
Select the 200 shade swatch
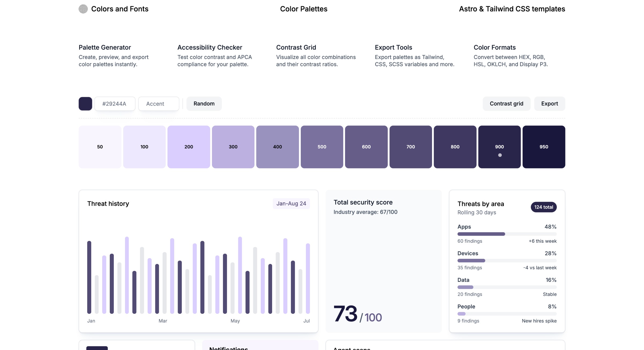(x=189, y=147)
